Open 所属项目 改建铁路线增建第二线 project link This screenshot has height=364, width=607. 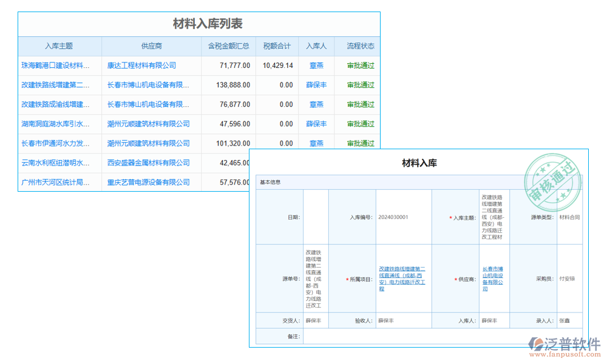(404, 279)
